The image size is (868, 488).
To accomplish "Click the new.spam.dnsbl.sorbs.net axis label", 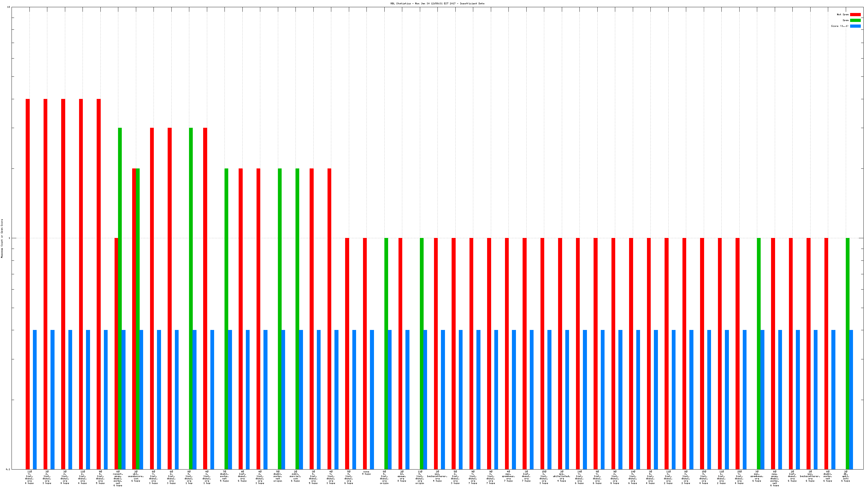I will pyautogui.click(x=774, y=478).
